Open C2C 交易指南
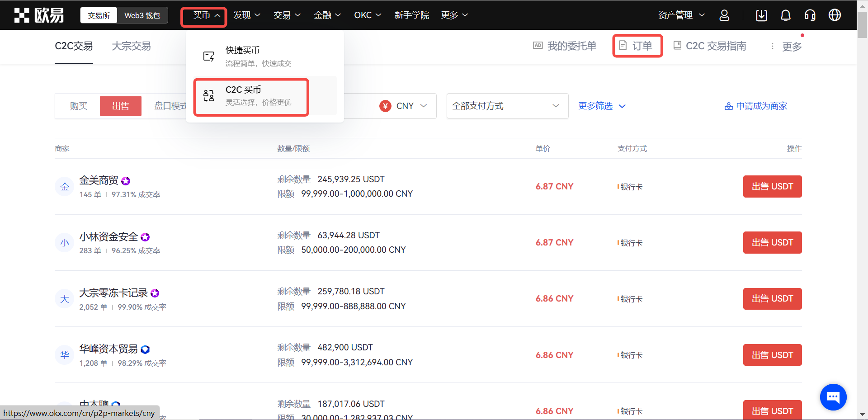The width and height of the screenshot is (868, 420). tap(710, 46)
